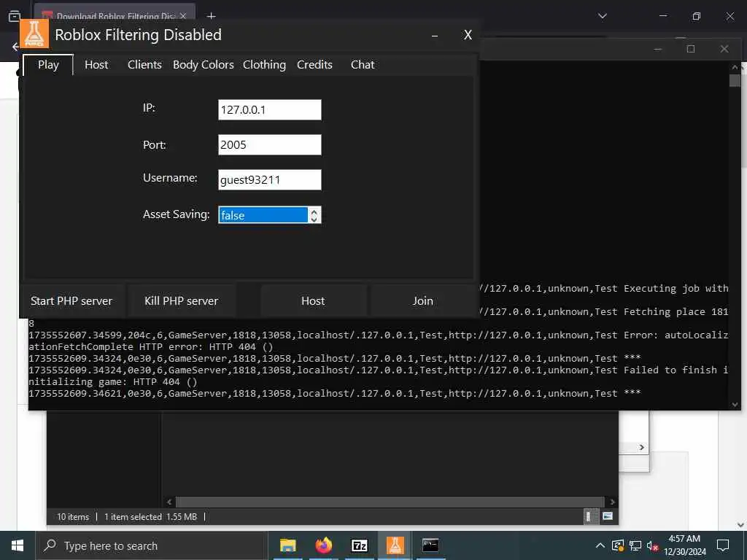Viewport: 747px width, 560px height.
Task: Click the console line 'nitializing game: HTTP 404 ()'
Action: point(112,382)
